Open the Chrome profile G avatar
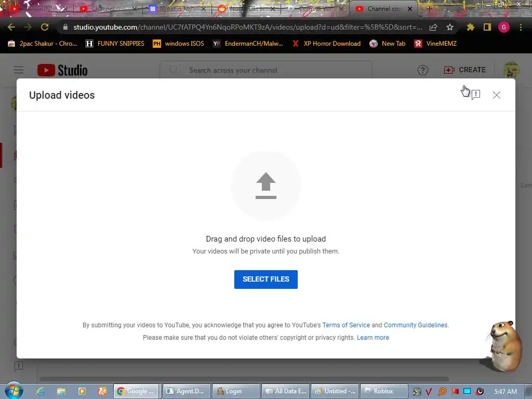This screenshot has width=532, height=399. pos(504,27)
